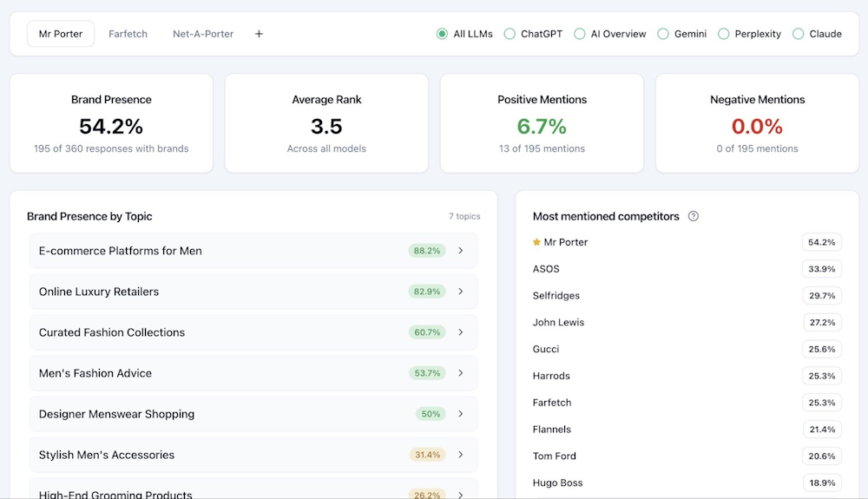Screen dimensions: 868x499
Task: Enable the AI Overview filter
Action: pos(579,34)
